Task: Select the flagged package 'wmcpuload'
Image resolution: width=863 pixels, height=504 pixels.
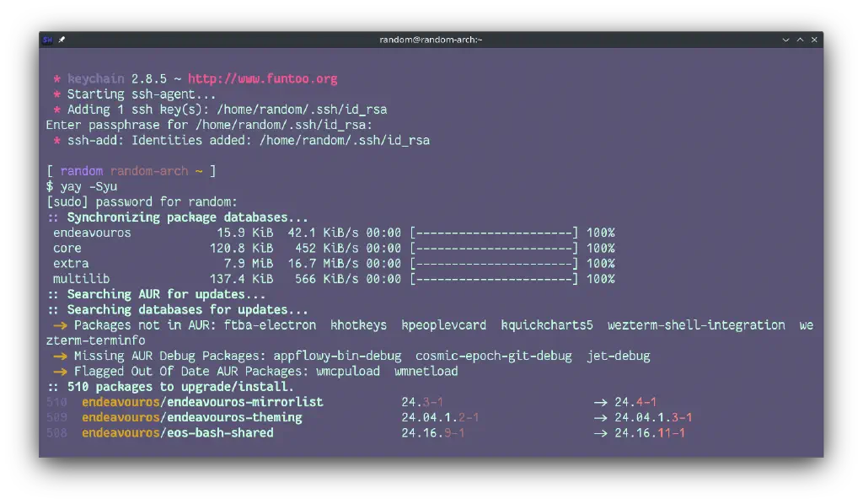Action: [x=348, y=372]
